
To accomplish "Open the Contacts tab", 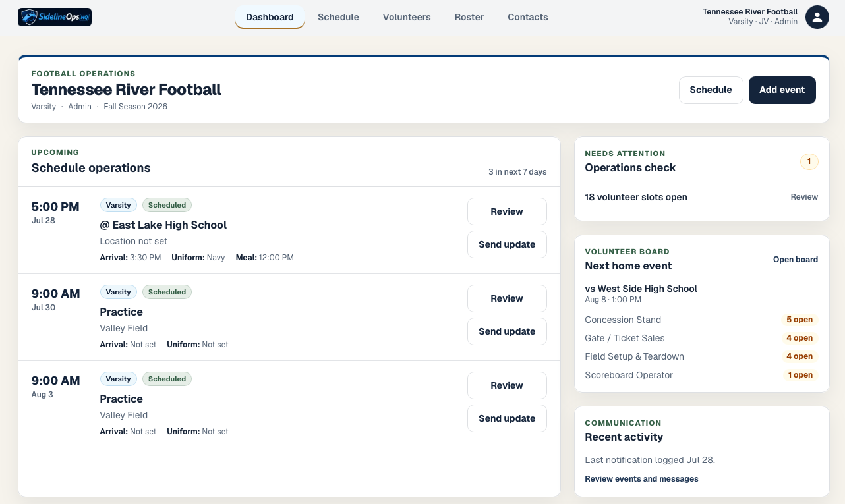I will click(528, 17).
